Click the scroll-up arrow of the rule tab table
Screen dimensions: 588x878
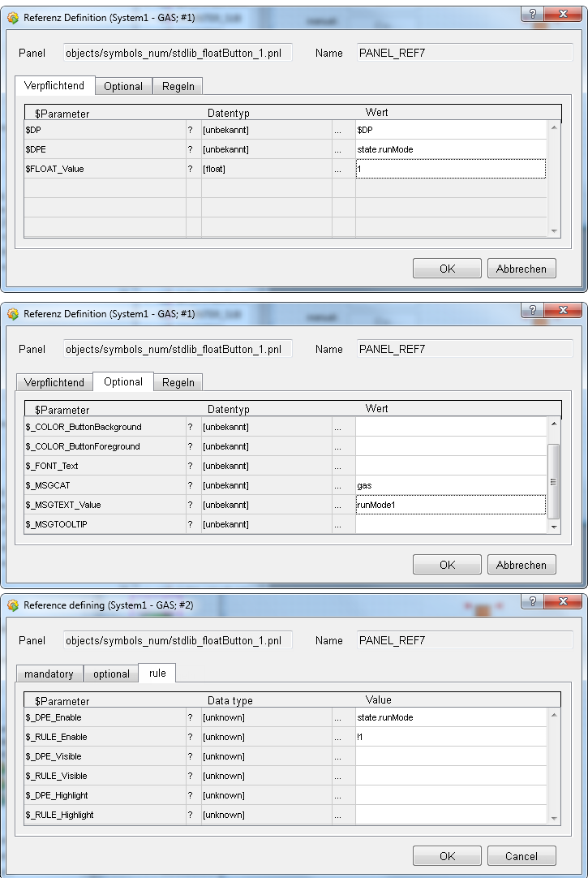[x=554, y=715]
